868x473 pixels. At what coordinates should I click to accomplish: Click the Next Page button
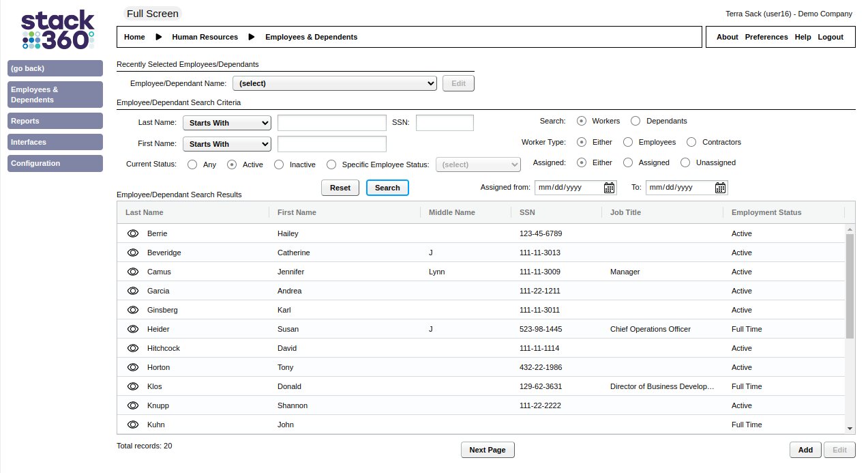(488, 450)
